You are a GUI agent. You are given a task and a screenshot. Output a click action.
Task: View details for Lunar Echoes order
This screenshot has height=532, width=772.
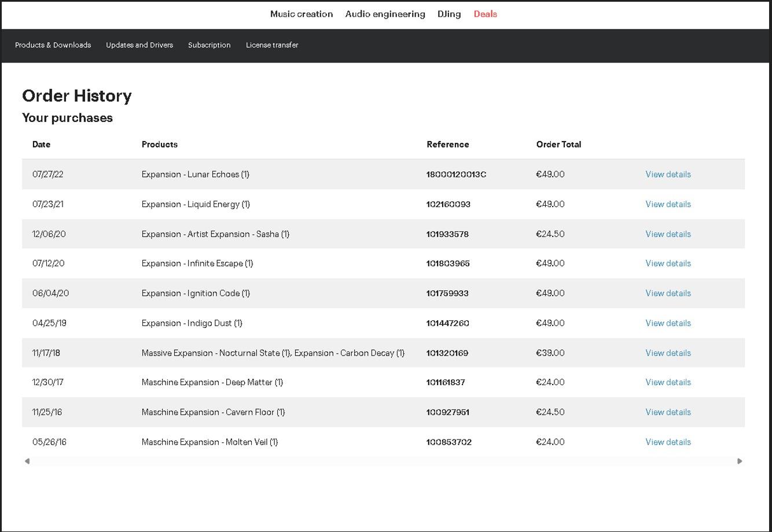pos(668,174)
